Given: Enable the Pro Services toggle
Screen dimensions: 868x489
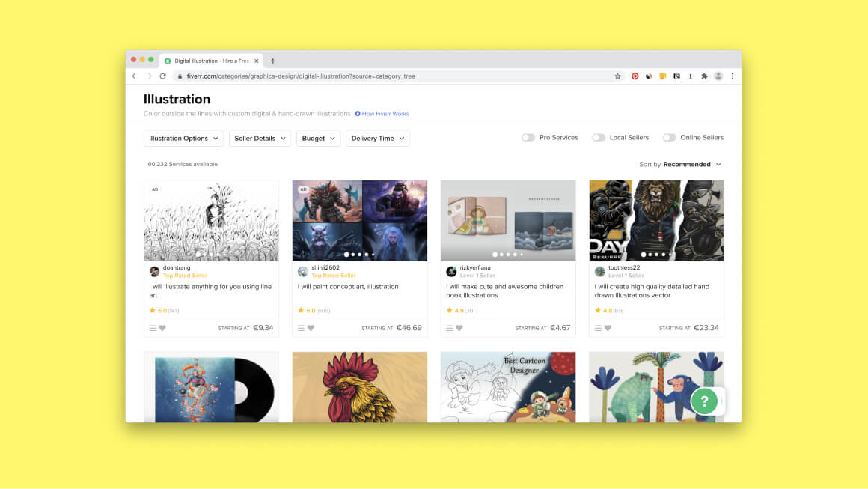Looking at the screenshot, I should [528, 137].
